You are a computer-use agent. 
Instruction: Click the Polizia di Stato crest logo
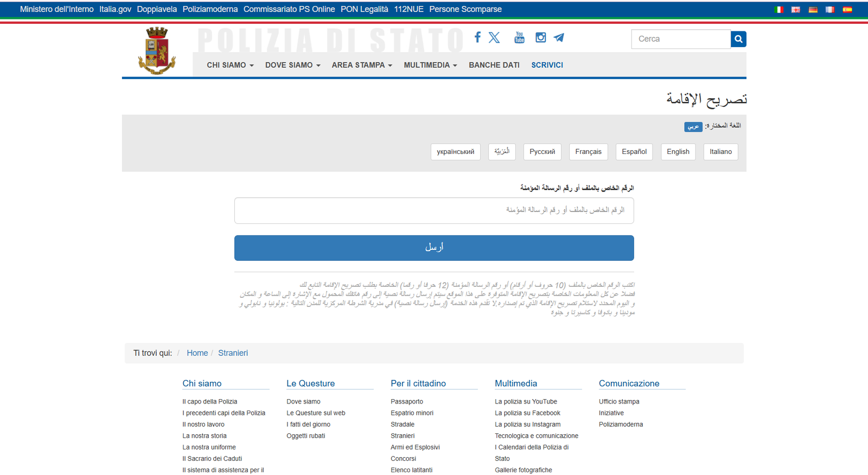[157, 51]
